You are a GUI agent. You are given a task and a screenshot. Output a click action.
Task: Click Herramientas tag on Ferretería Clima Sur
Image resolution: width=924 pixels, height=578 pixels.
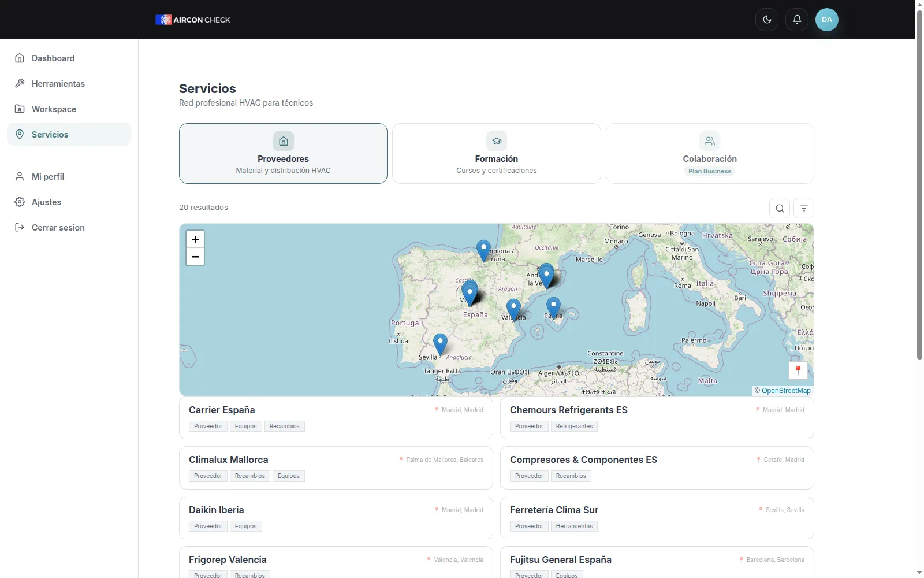[x=574, y=527]
